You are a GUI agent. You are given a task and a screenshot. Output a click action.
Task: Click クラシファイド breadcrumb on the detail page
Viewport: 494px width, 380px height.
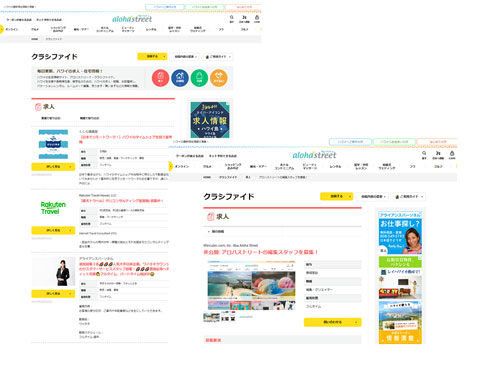click(x=228, y=177)
